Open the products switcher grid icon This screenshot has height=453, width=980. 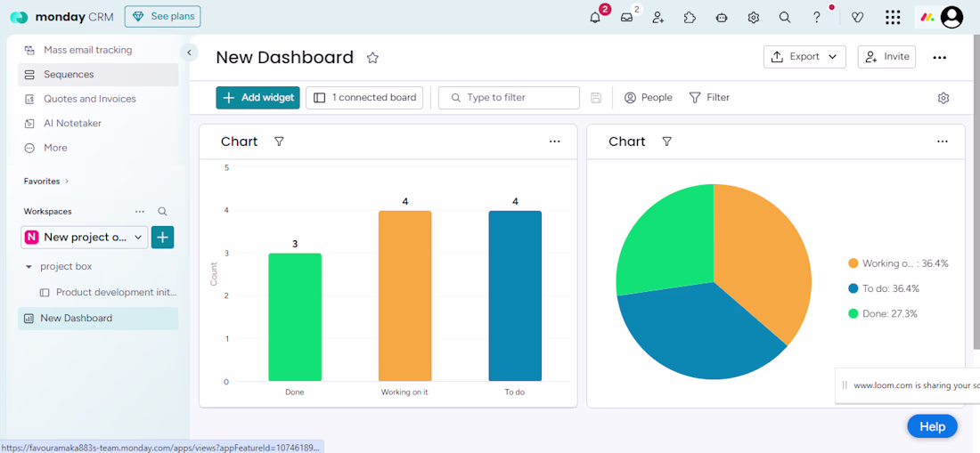tap(893, 18)
